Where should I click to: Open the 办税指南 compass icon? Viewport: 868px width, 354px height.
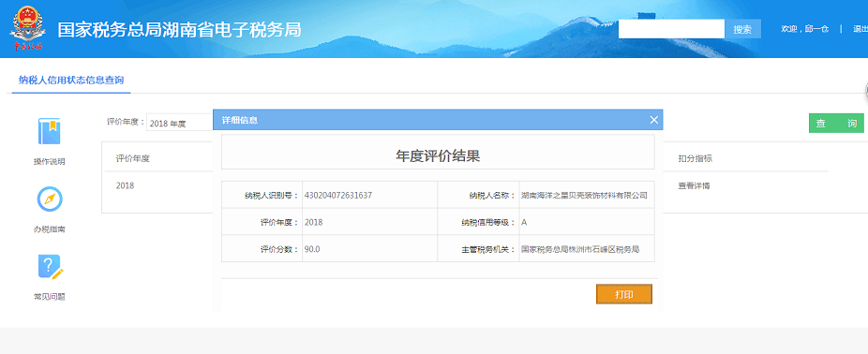(x=50, y=199)
